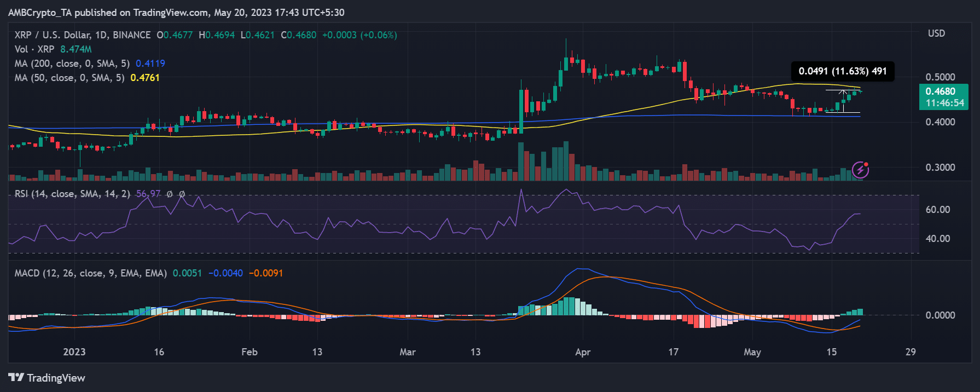Click the 0.4119 MA 200 value
The width and height of the screenshot is (980, 392).
click(x=150, y=64)
